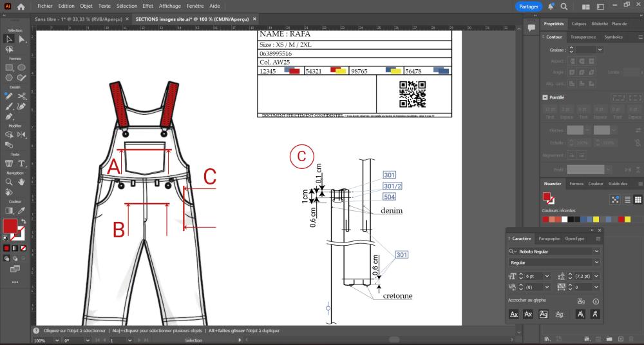Viewport: 644px width, 345px height.
Task: Open the Graisse stroke weight dropdown
Action: 600,50
